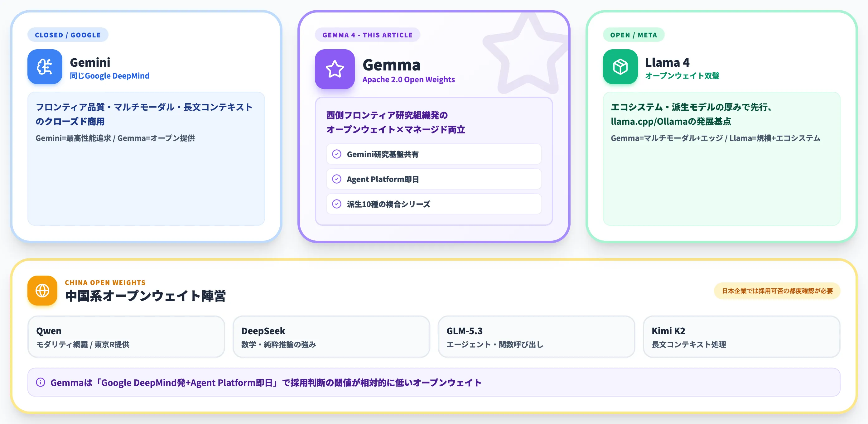Click the Agent Platform即日 list row
The height and width of the screenshot is (424, 868).
pos(434,179)
